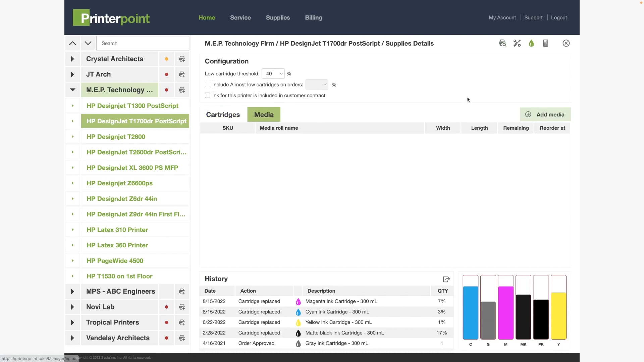Open My Account link
Screen dimensions: 644x362
pos(502,17)
